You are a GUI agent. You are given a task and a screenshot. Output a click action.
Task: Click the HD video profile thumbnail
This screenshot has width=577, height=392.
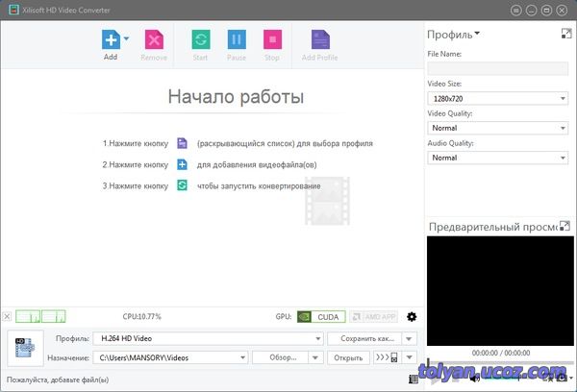point(25,348)
